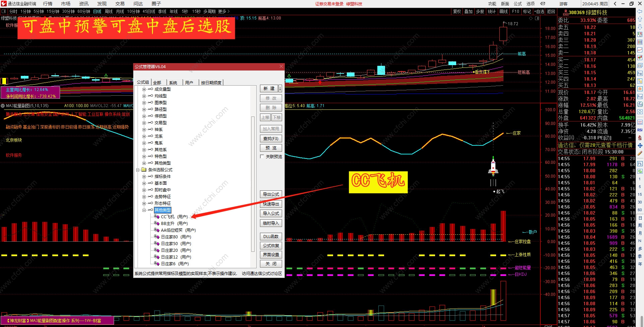Open the candlestick chart icon in right sidebar
Viewport: 644px width, 327px height.
640,58
